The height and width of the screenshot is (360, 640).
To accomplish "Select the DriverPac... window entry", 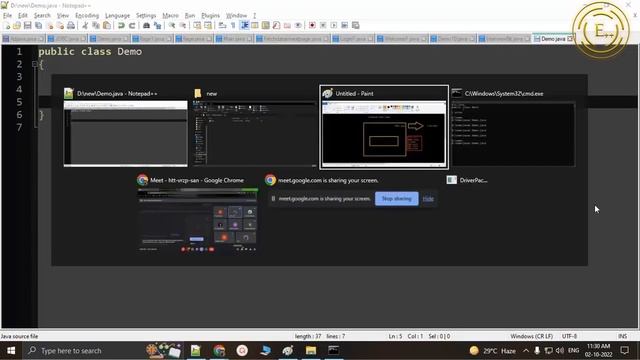I will tap(467, 180).
